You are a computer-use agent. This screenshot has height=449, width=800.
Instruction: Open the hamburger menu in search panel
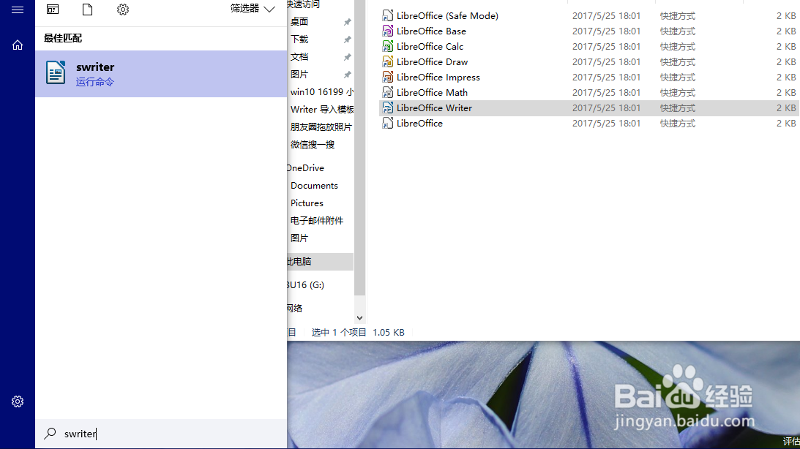17,10
